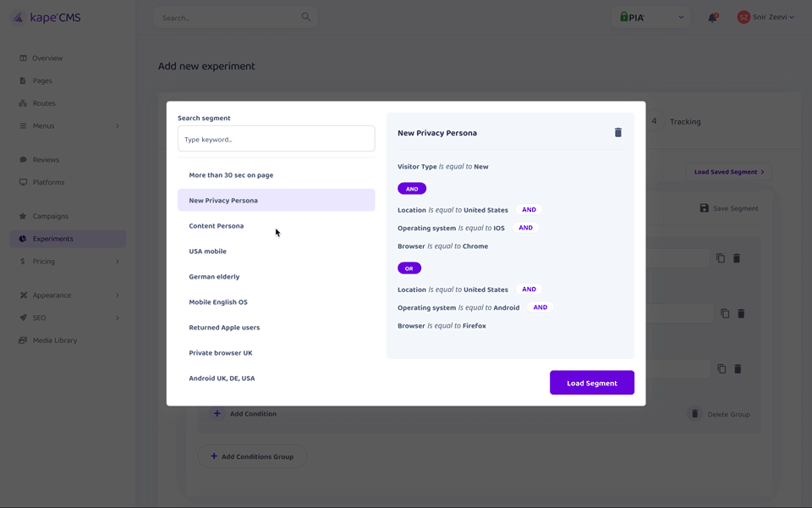Click the Load Saved Segment button
This screenshot has height=508, width=812.
(728, 172)
